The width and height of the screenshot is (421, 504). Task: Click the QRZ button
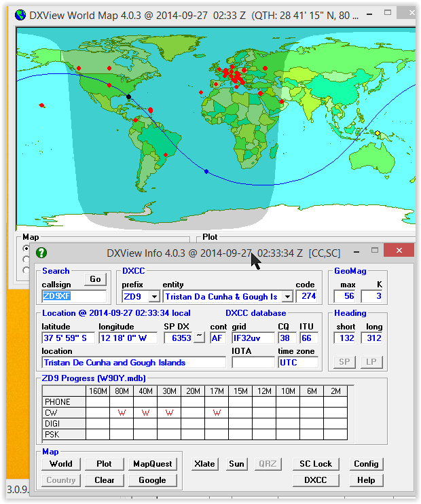coord(268,464)
